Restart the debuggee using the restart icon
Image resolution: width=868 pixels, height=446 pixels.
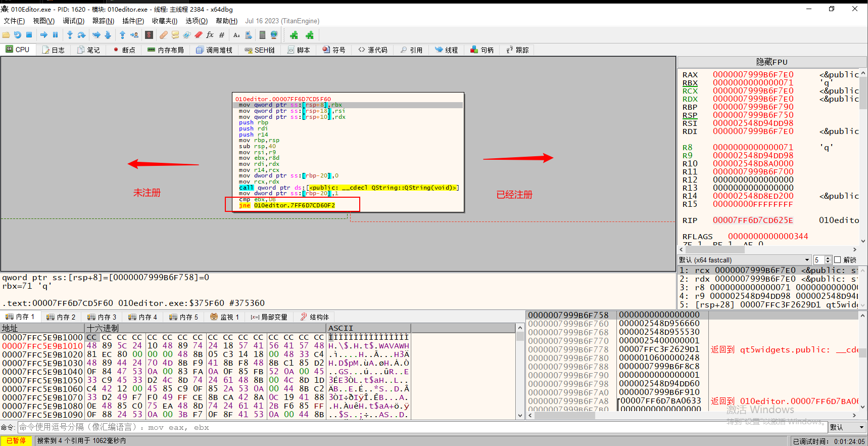[18, 35]
